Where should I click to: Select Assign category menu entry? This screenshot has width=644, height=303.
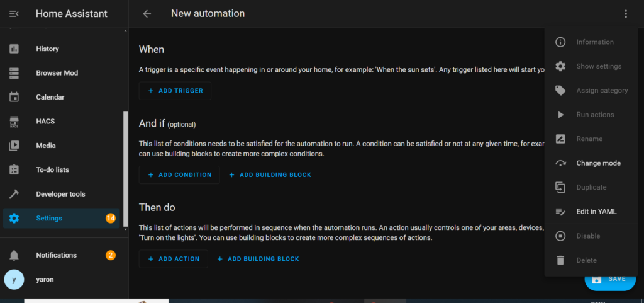[x=591, y=91]
